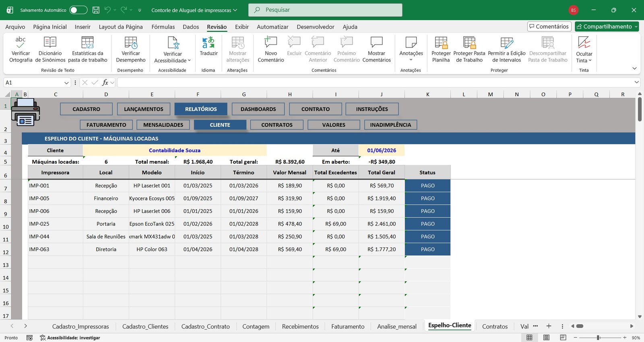
Task: Go to Comentário Anterior
Action: pos(318,49)
